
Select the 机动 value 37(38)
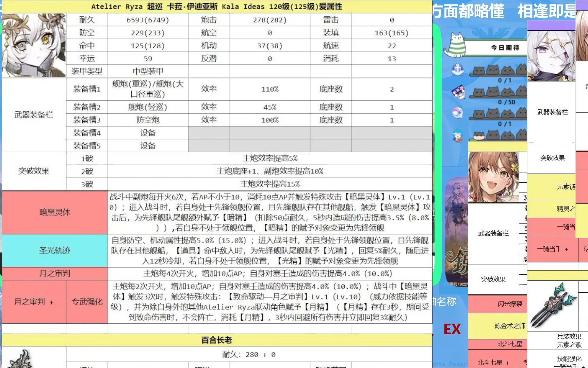(x=269, y=46)
